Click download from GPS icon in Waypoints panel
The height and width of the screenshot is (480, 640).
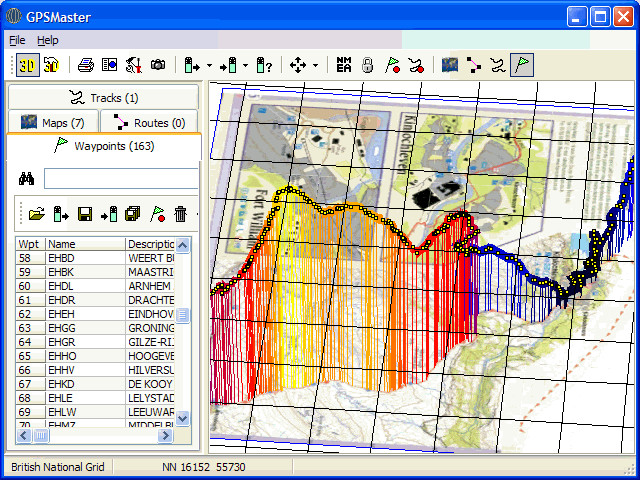click(61, 214)
